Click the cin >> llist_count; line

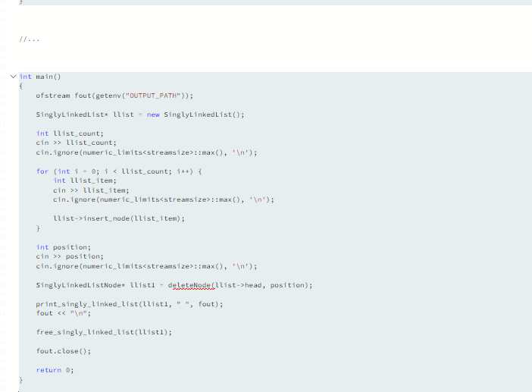(x=76, y=143)
